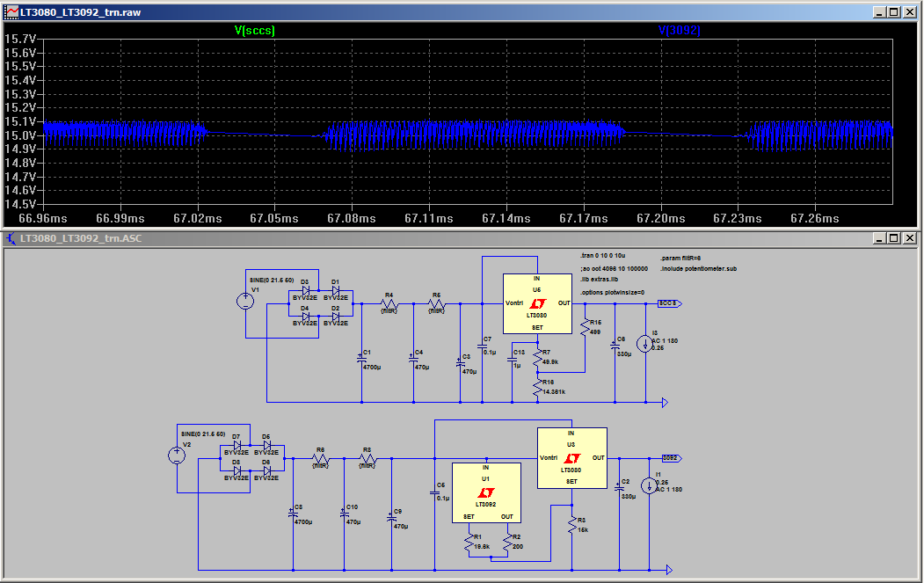Click the ground symbol of the lower circuit

(x=669, y=570)
